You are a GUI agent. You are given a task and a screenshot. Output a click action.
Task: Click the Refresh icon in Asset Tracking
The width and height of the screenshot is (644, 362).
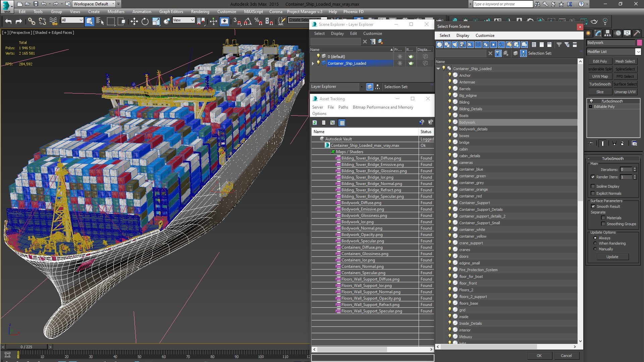315,123
